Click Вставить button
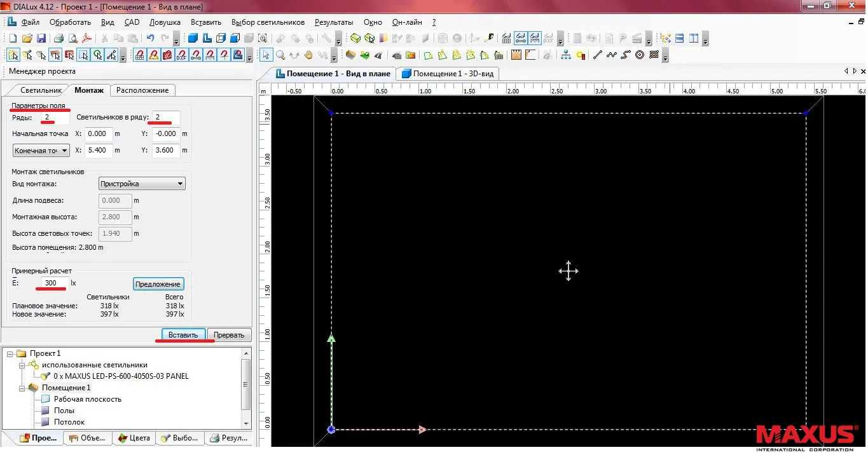The width and height of the screenshot is (868, 464). tap(184, 335)
